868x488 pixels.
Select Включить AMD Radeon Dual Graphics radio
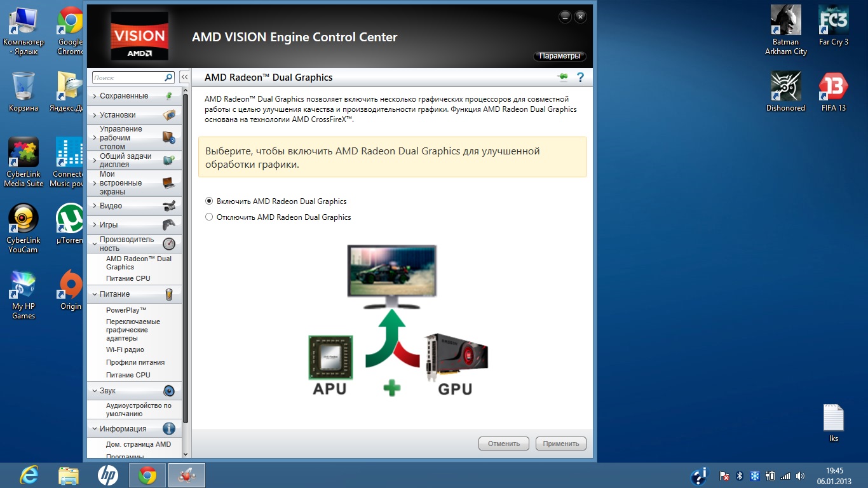click(x=209, y=201)
